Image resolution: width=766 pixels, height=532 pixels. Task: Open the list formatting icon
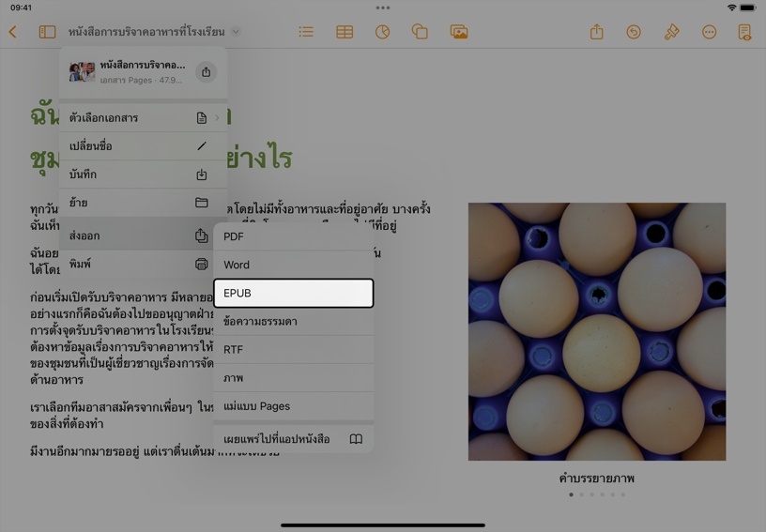[x=306, y=32]
